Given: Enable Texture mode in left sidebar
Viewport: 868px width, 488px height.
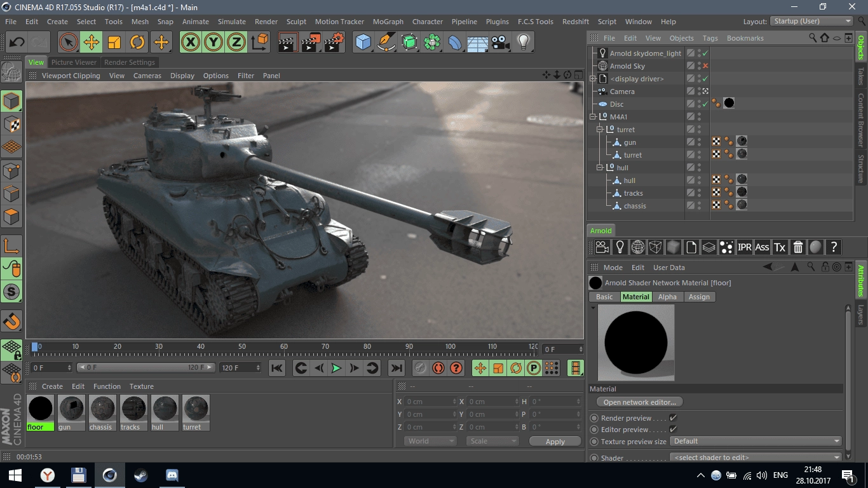Looking at the screenshot, I should click(11, 124).
